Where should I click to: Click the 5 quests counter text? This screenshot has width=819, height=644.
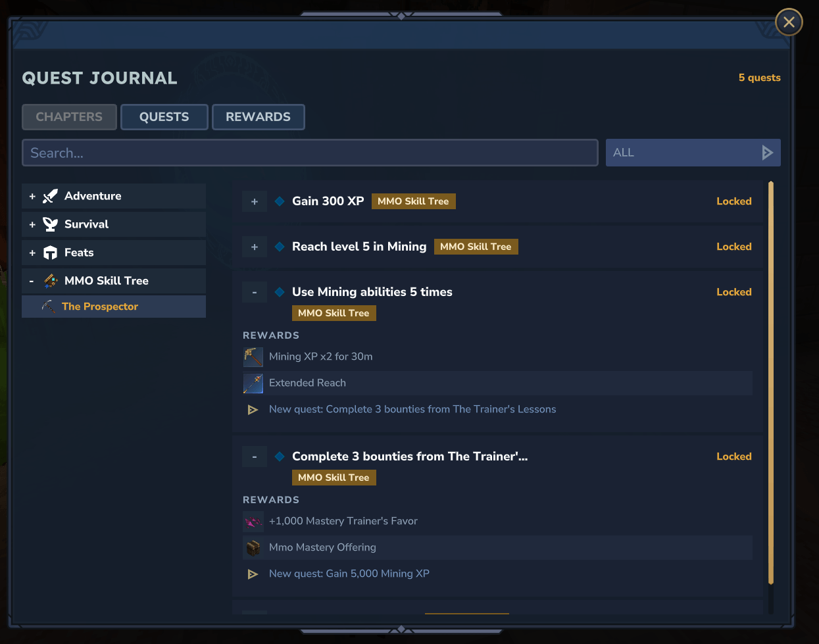click(760, 78)
